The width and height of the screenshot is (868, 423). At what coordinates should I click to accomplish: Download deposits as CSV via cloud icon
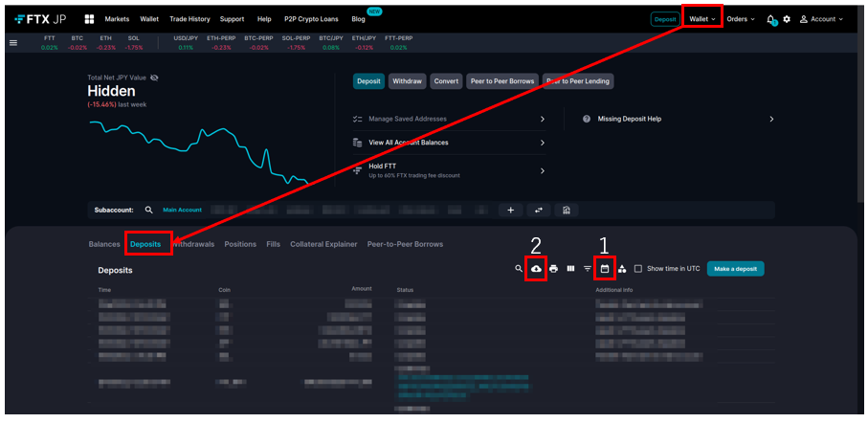536,269
